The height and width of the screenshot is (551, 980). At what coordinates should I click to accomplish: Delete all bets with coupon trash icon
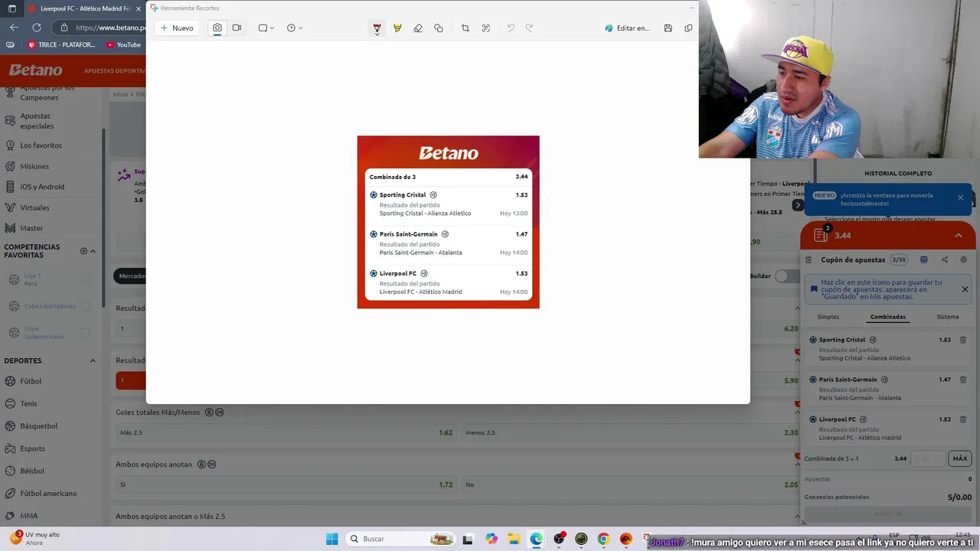tap(808, 260)
